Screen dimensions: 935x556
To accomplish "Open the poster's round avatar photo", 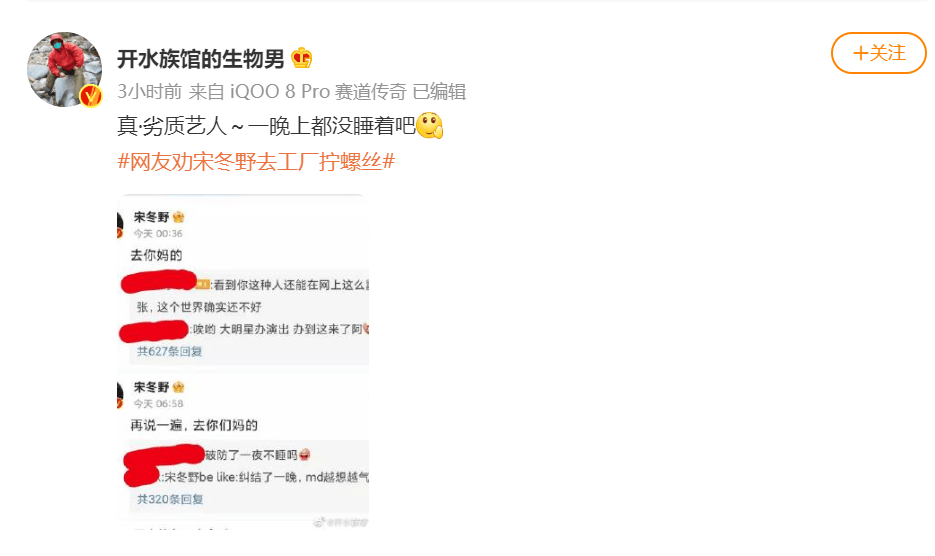I will click(64, 70).
